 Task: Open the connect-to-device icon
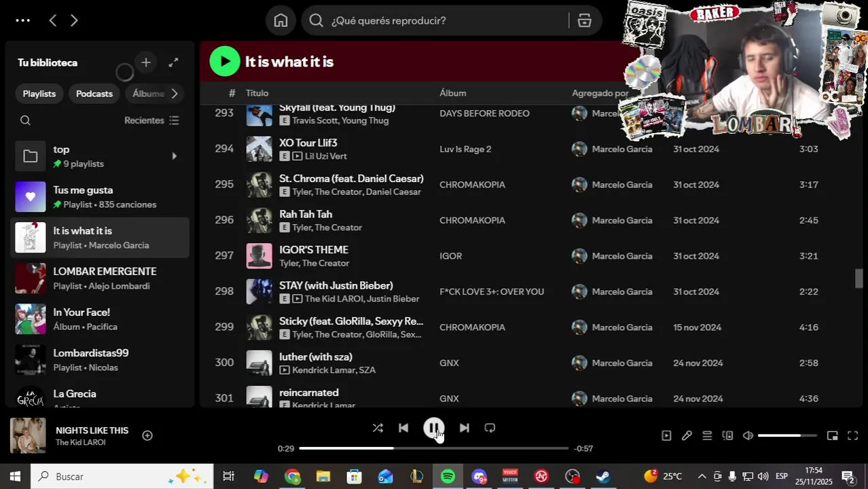[727, 435]
